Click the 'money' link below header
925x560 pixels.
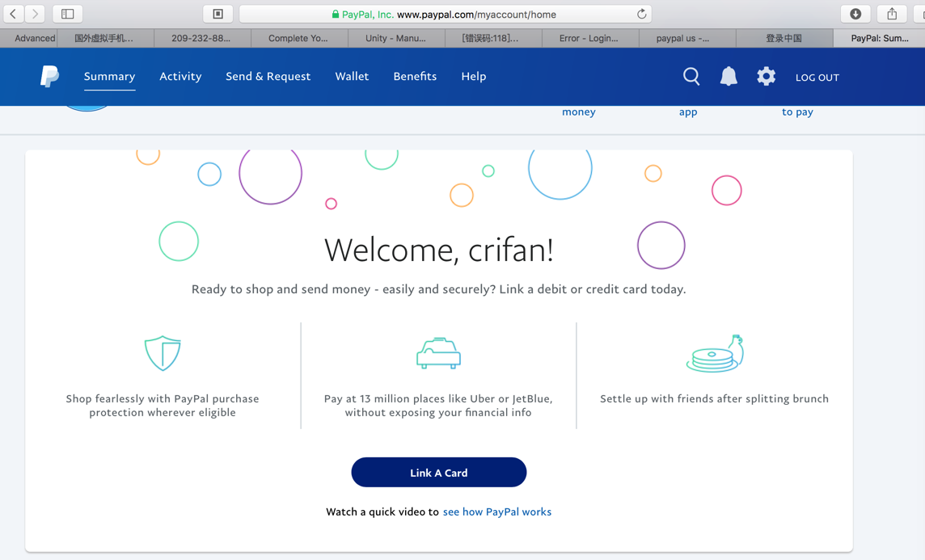[579, 112]
